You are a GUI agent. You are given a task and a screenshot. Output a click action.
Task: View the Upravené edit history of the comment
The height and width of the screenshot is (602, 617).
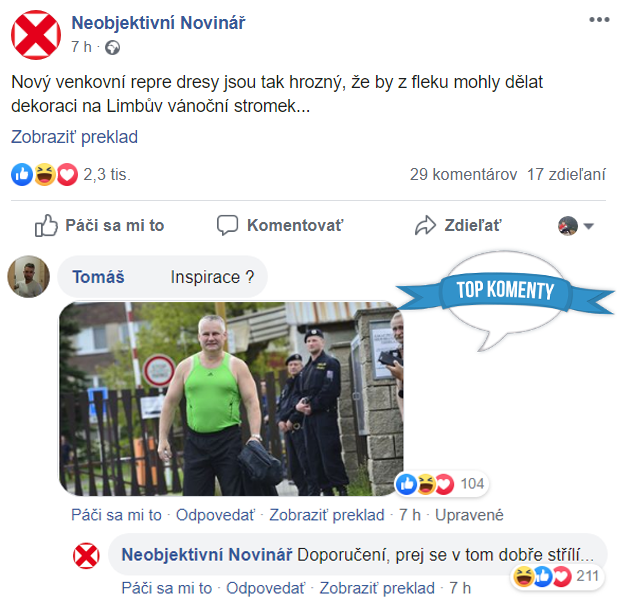pyautogui.click(x=469, y=515)
